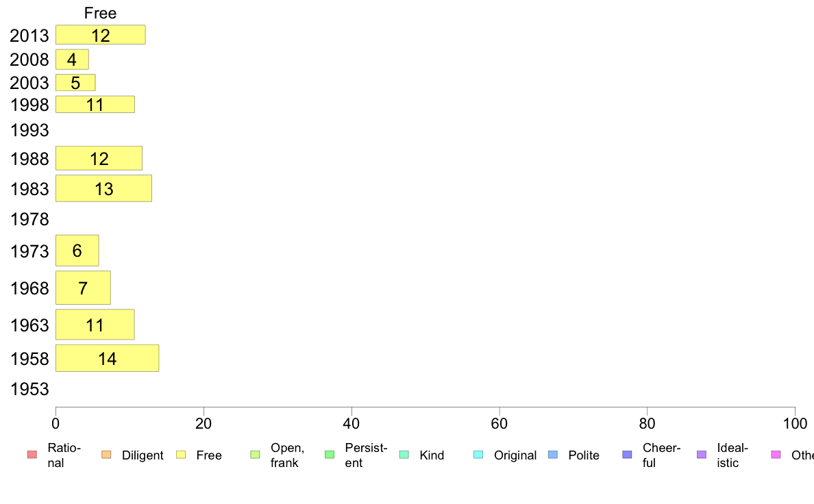
Task: Click the 1993 year label
Action: coord(29,130)
